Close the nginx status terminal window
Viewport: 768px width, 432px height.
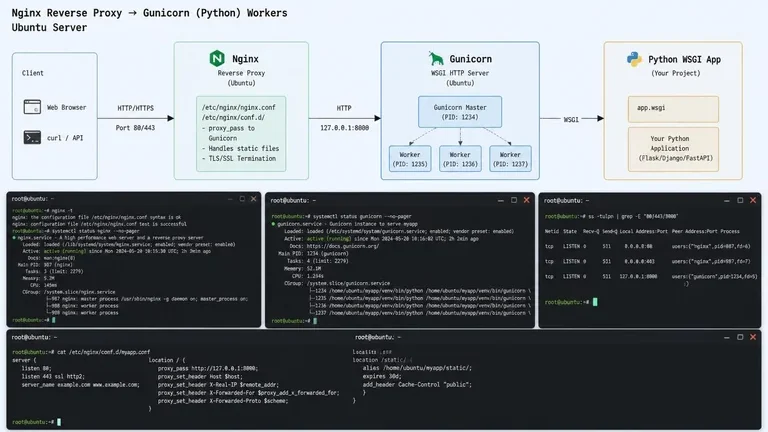(253, 199)
